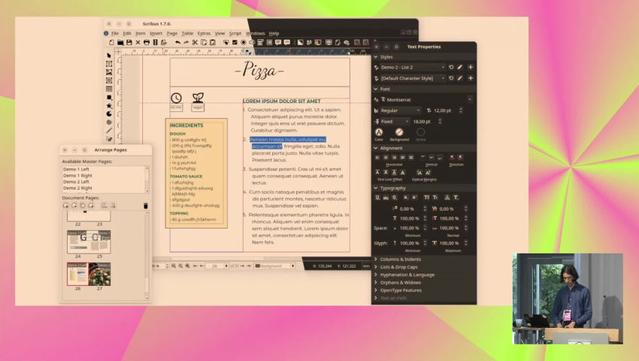
Task: Click the Scribus logo icon left of File
Action: [106, 33]
